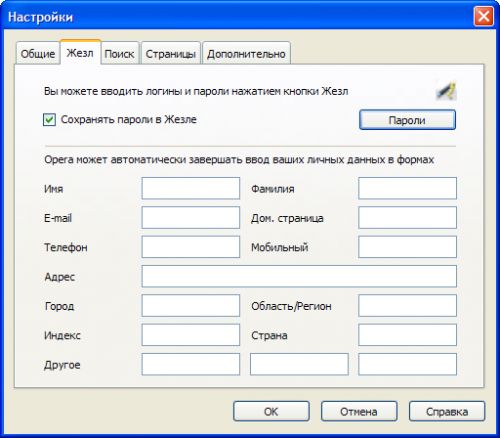Focus the Область/Регион field
The width and height of the screenshot is (500, 438).
(x=407, y=306)
